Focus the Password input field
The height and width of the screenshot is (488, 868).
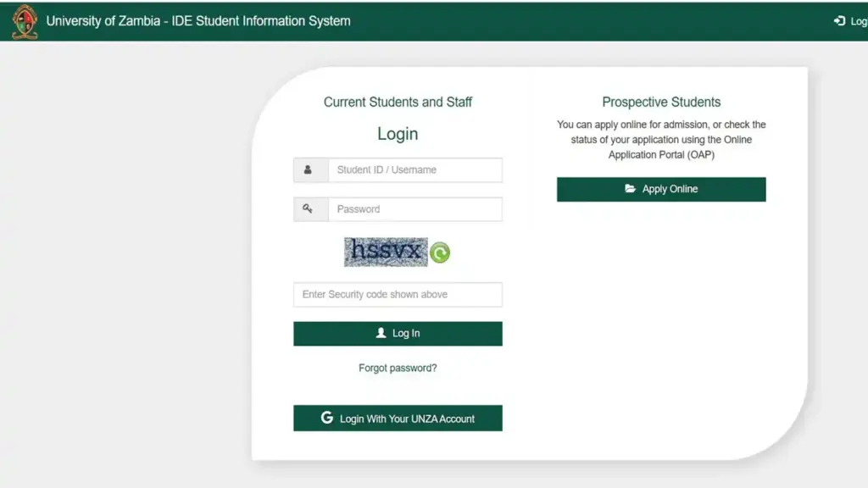click(415, 209)
